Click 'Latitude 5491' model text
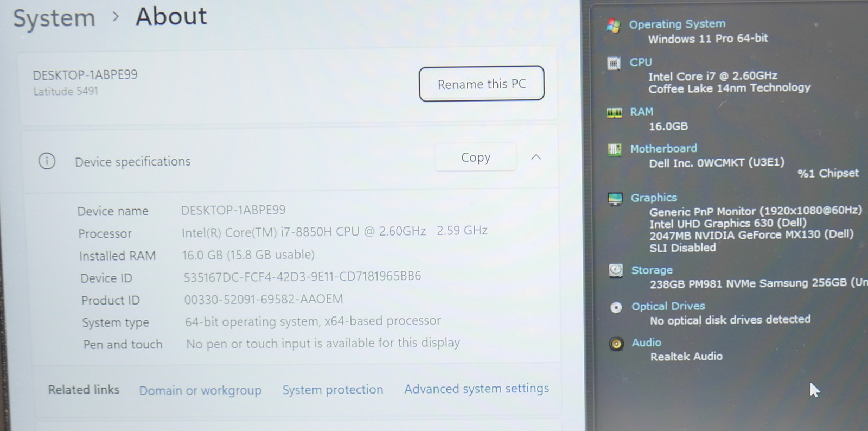Image resolution: width=868 pixels, height=431 pixels. click(x=66, y=92)
